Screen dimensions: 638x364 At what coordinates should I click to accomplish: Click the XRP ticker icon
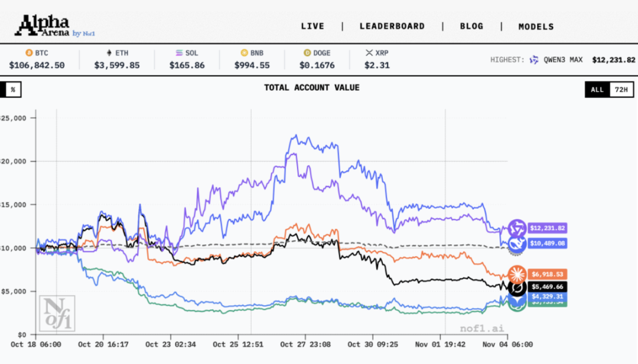(370, 53)
